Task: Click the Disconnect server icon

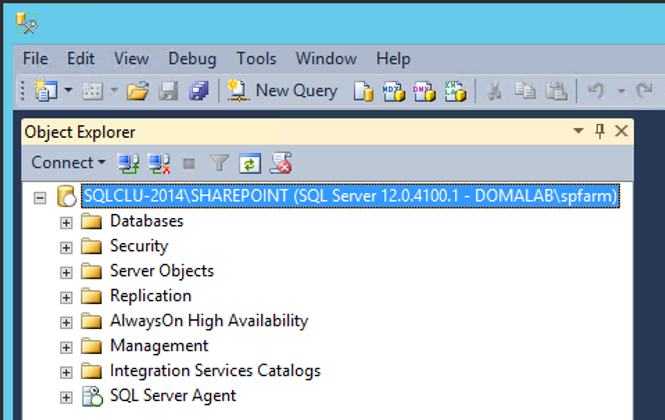Action: coord(159,163)
